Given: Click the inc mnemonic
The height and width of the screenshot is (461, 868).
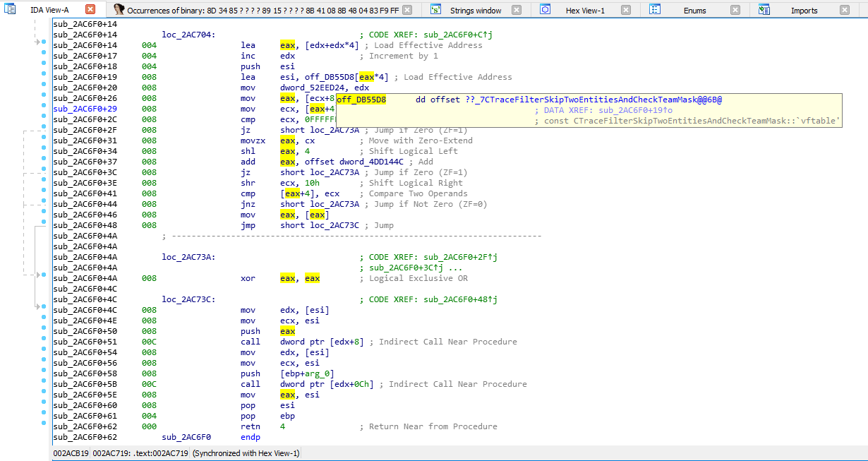Looking at the screenshot, I should coord(248,56).
